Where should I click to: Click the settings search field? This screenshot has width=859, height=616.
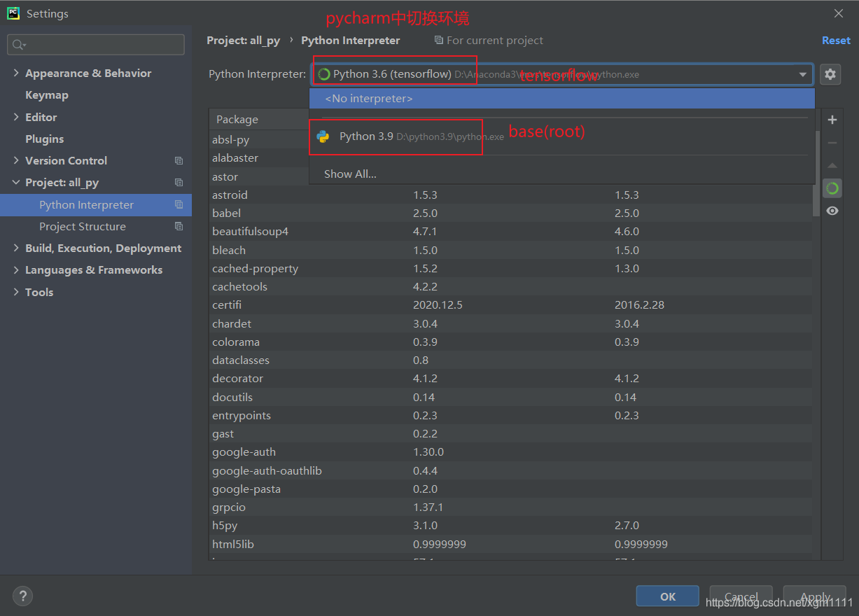[96, 45]
